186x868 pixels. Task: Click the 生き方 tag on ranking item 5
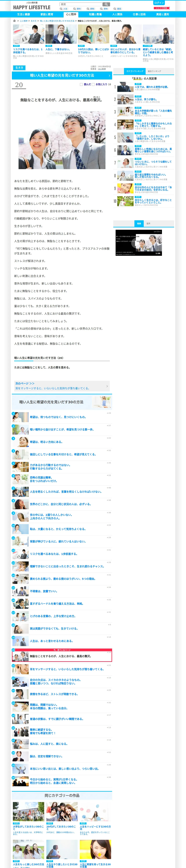pyautogui.click(x=138, y=133)
